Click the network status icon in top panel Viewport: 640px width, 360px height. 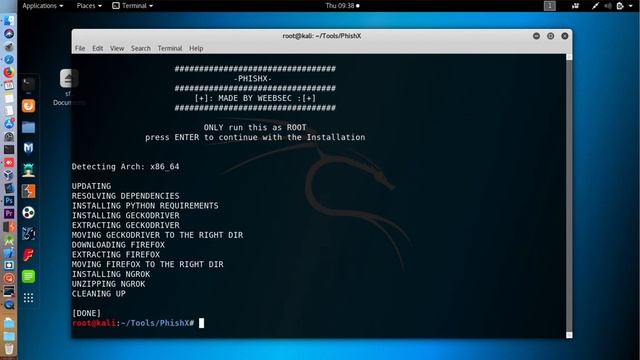tap(576, 6)
